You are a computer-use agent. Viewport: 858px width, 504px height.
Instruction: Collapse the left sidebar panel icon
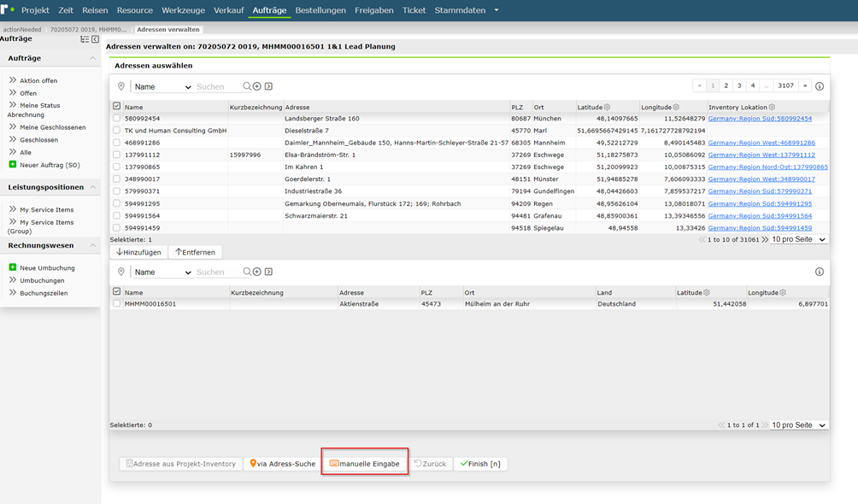coord(95,39)
